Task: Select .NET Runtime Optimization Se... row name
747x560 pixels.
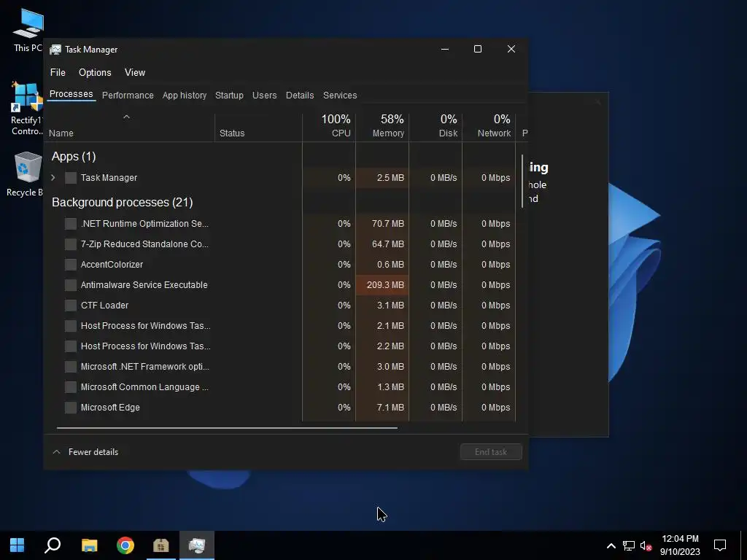Action: point(144,224)
